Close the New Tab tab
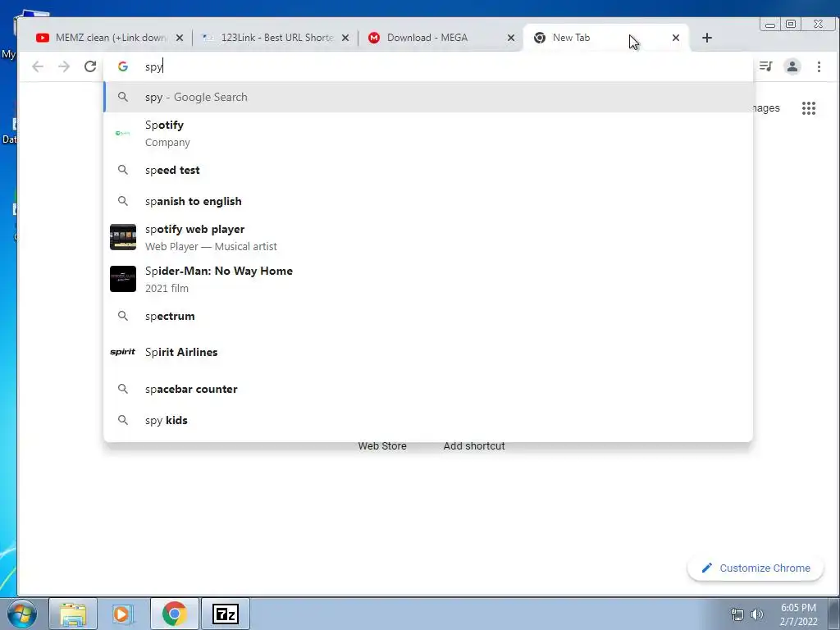This screenshot has height=630, width=840. [x=676, y=38]
